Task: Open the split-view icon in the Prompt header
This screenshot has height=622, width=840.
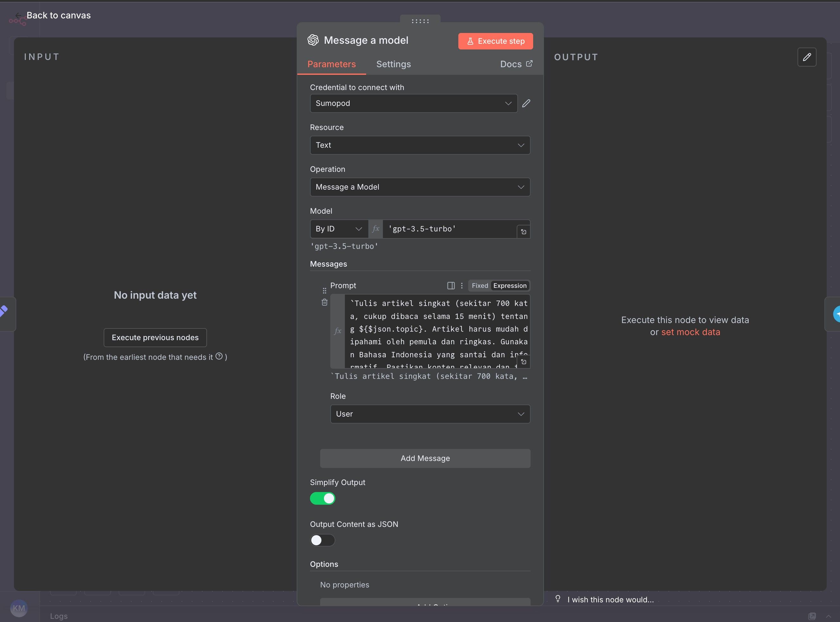Action: pos(451,285)
